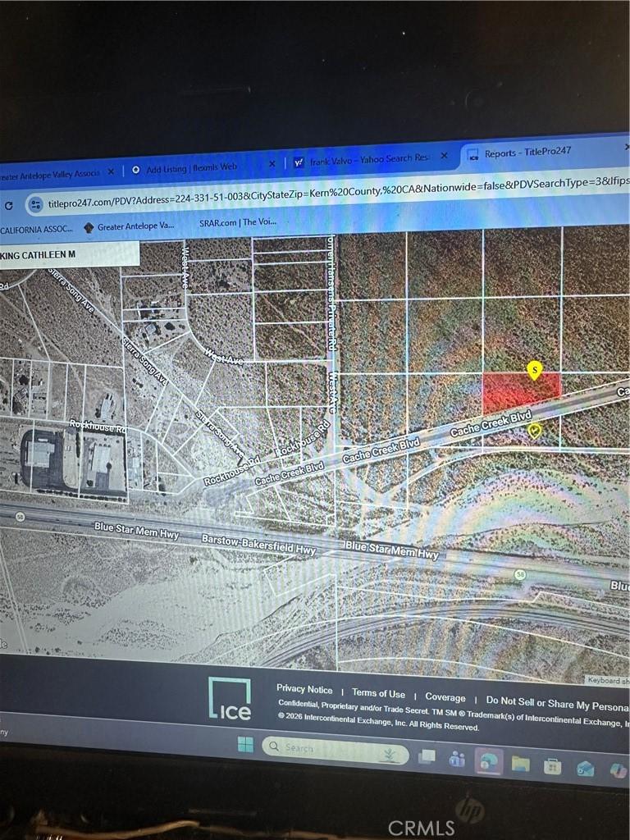Reload the page with refresh icon

pyautogui.click(x=8, y=206)
